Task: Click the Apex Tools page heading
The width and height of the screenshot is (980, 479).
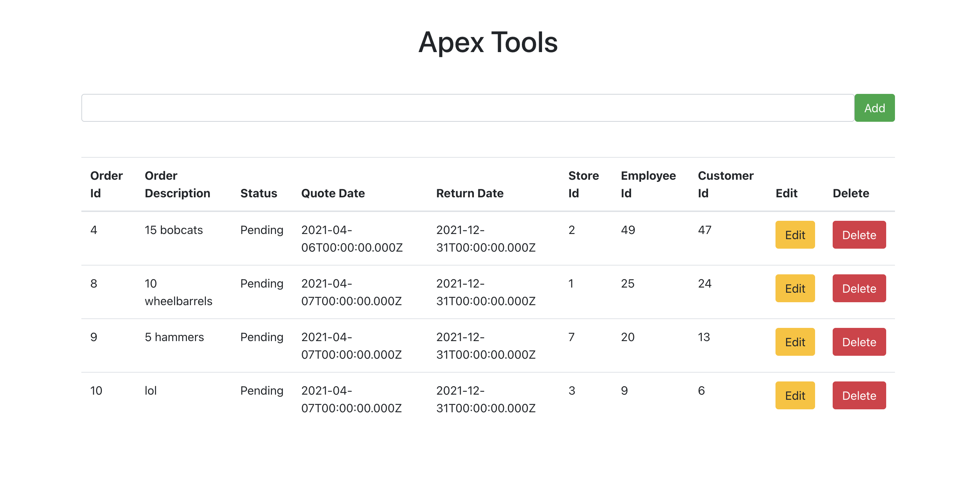Action: 488,42
